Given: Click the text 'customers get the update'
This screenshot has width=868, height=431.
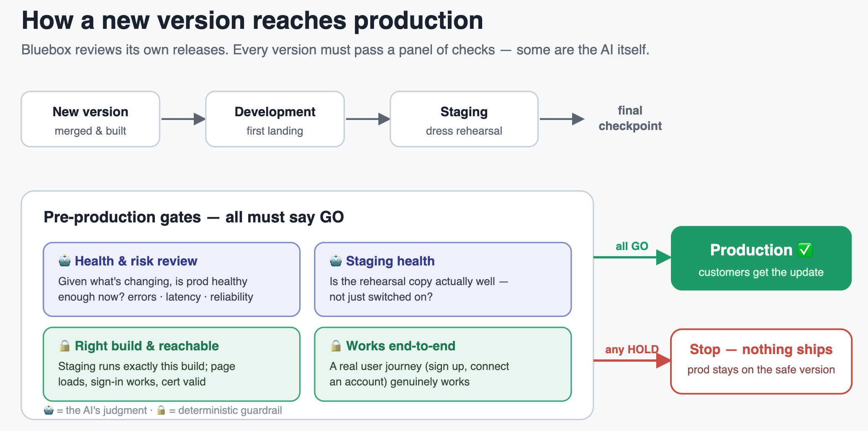Looking at the screenshot, I should [761, 272].
